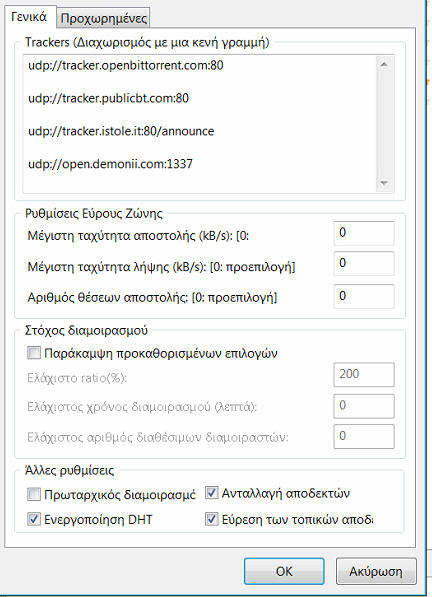
Task: Switch to the Γενικά tab
Action: (x=29, y=18)
